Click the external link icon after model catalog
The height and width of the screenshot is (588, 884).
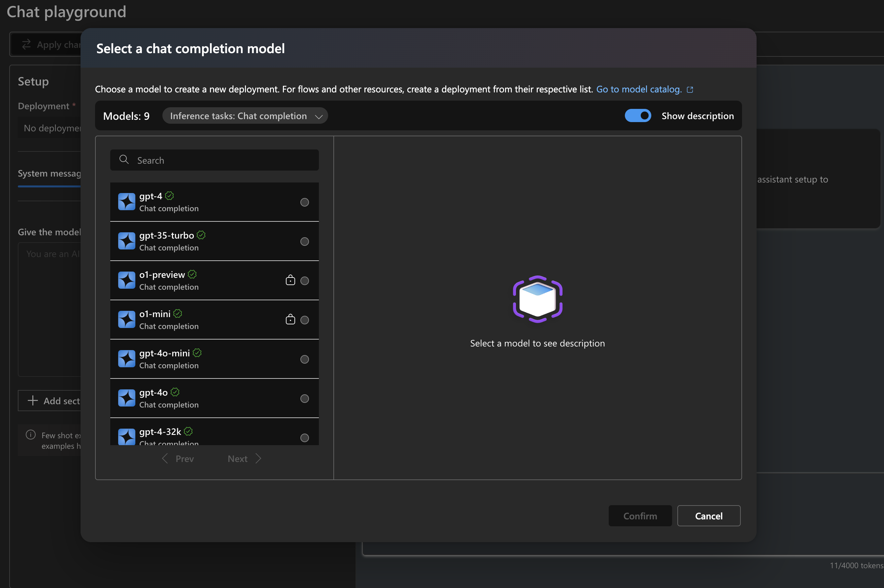(x=690, y=90)
